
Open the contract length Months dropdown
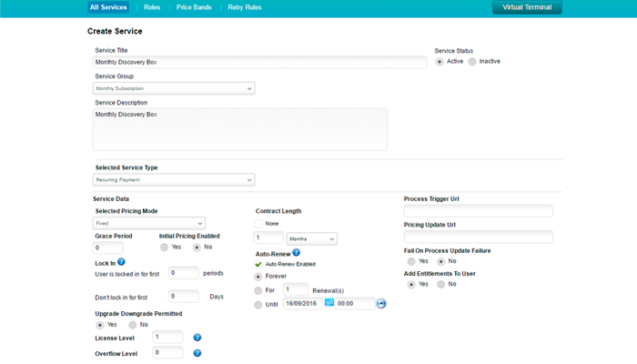click(312, 238)
